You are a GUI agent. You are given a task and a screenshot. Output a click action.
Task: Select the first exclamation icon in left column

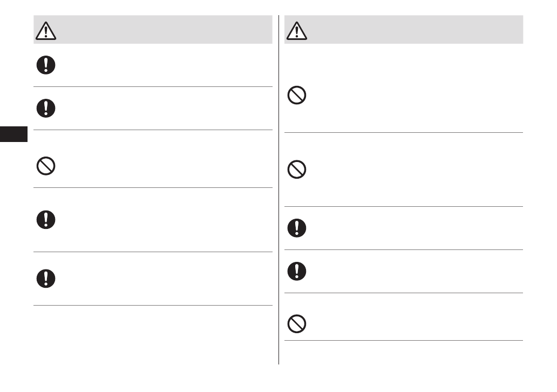[x=46, y=65]
